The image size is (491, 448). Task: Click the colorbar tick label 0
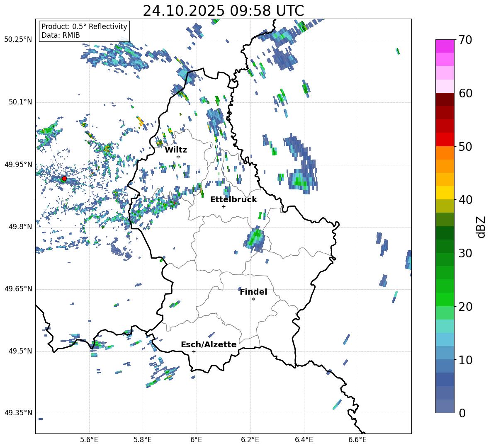coord(462,413)
